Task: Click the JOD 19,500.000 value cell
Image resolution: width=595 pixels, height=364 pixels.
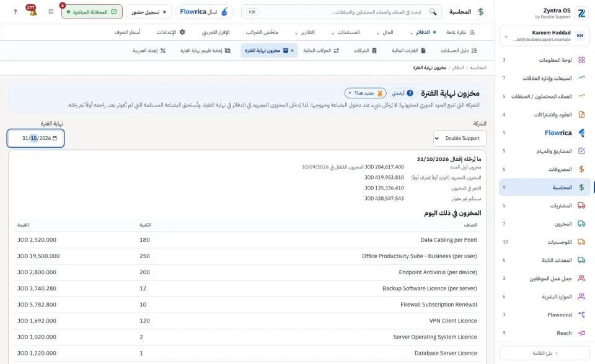Action: [x=38, y=256]
